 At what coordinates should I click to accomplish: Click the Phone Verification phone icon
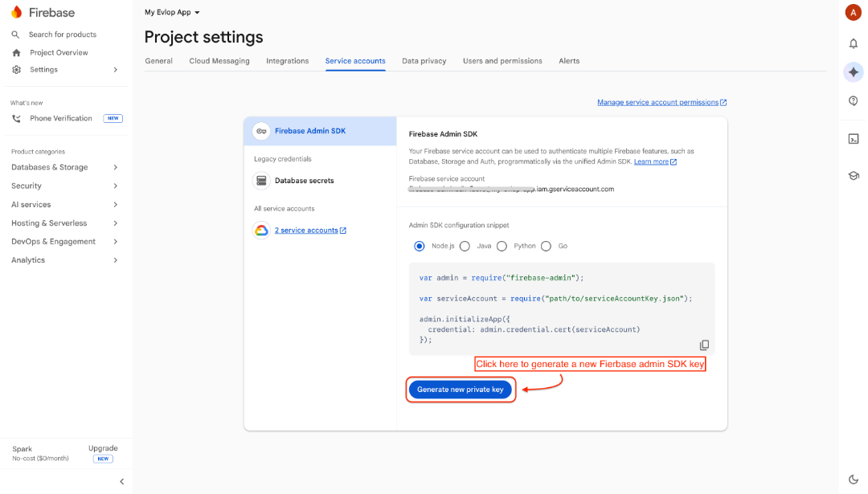pyautogui.click(x=17, y=118)
